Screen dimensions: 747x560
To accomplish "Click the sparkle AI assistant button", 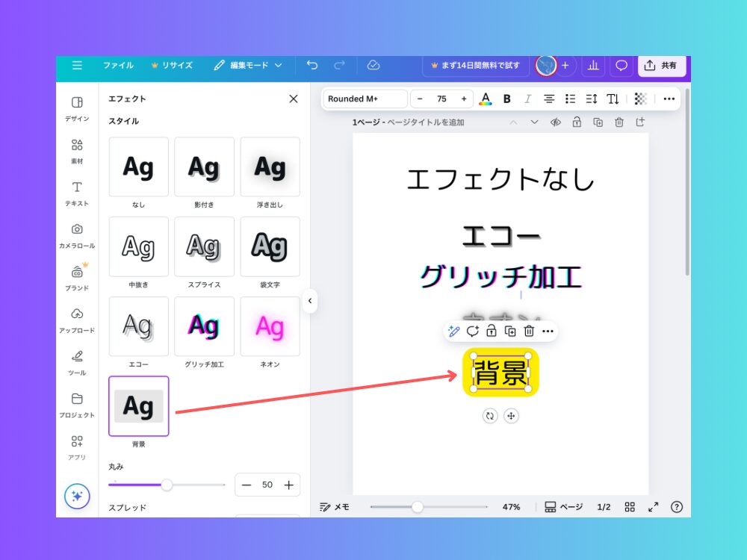I will [x=77, y=497].
